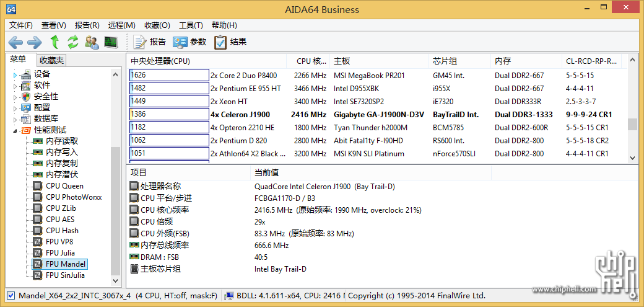644x307 pixels.
Task: Select CPU Queen benchmark
Action: point(64,186)
